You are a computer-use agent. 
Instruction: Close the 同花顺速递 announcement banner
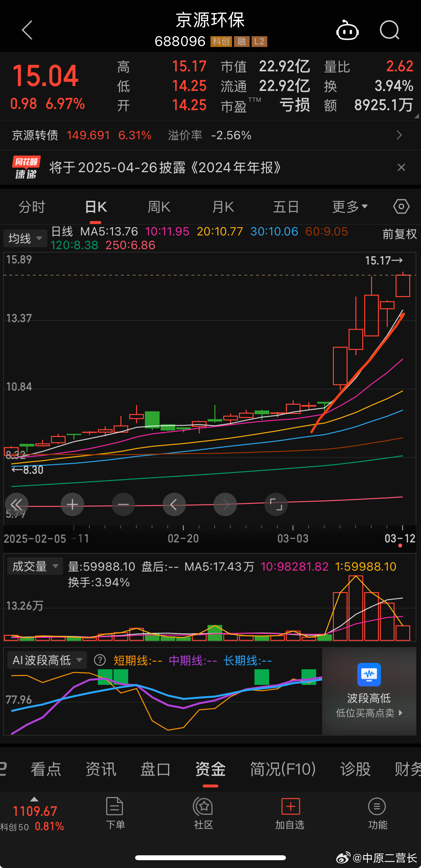(x=401, y=168)
